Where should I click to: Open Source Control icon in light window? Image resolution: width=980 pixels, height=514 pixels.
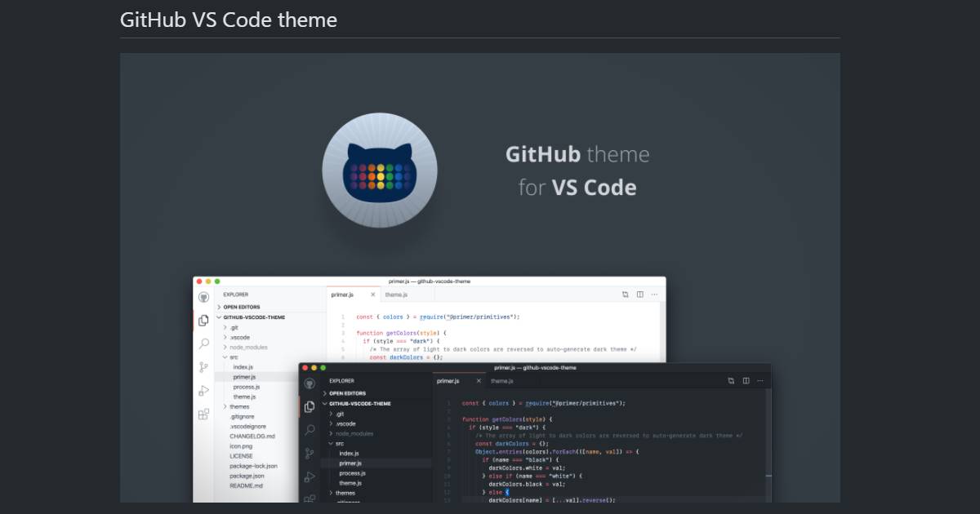[x=203, y=368]
